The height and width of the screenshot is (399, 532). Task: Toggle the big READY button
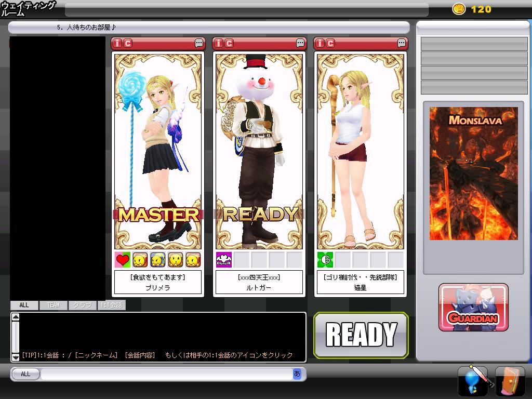click(361, 335)
